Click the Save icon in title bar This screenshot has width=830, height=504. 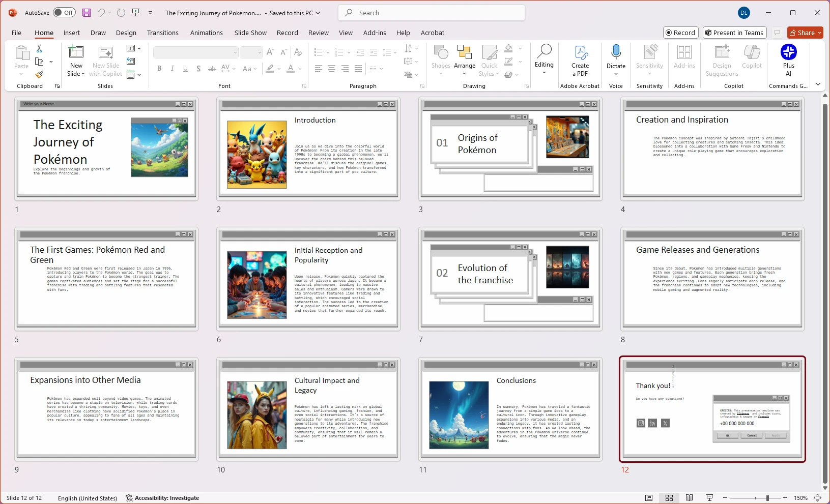[87, 13]
